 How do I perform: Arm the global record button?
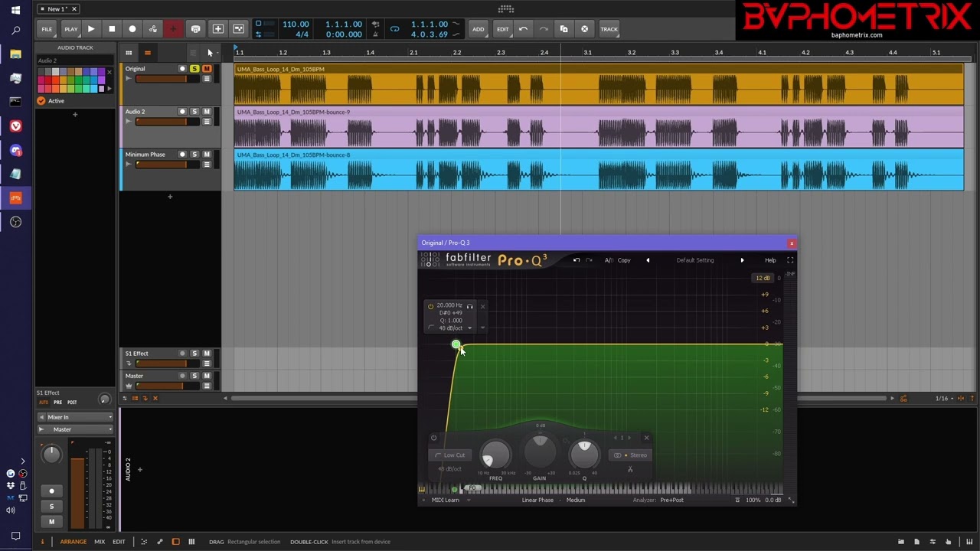[x=132, y=29]
